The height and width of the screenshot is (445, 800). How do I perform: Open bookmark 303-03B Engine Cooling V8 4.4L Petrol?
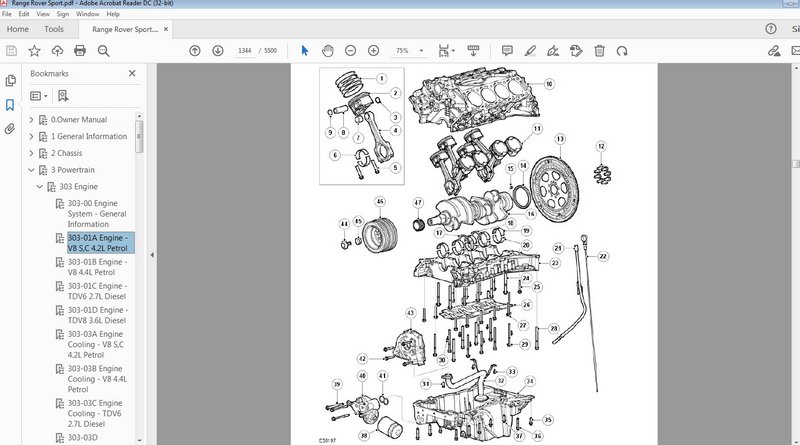pos(97,379)
